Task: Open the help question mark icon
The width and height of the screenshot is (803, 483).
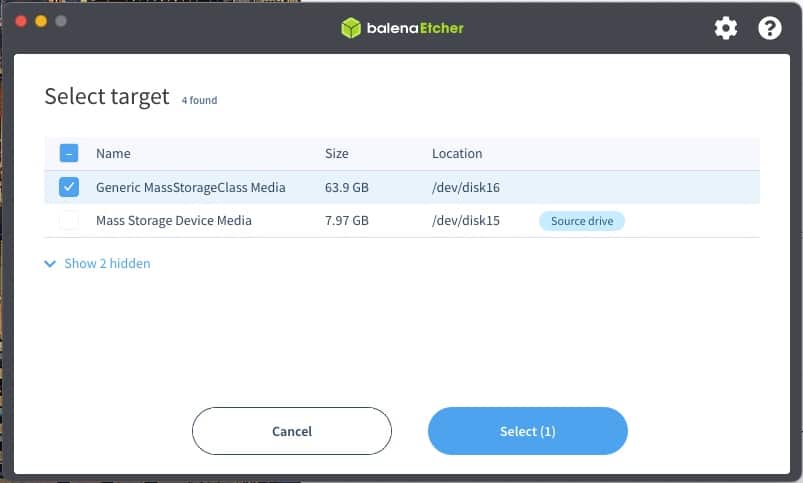Action: [x=770, y=28]
